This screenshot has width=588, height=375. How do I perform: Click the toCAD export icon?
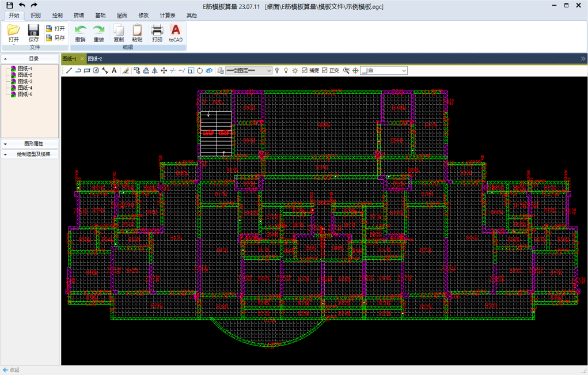(176, 33)
